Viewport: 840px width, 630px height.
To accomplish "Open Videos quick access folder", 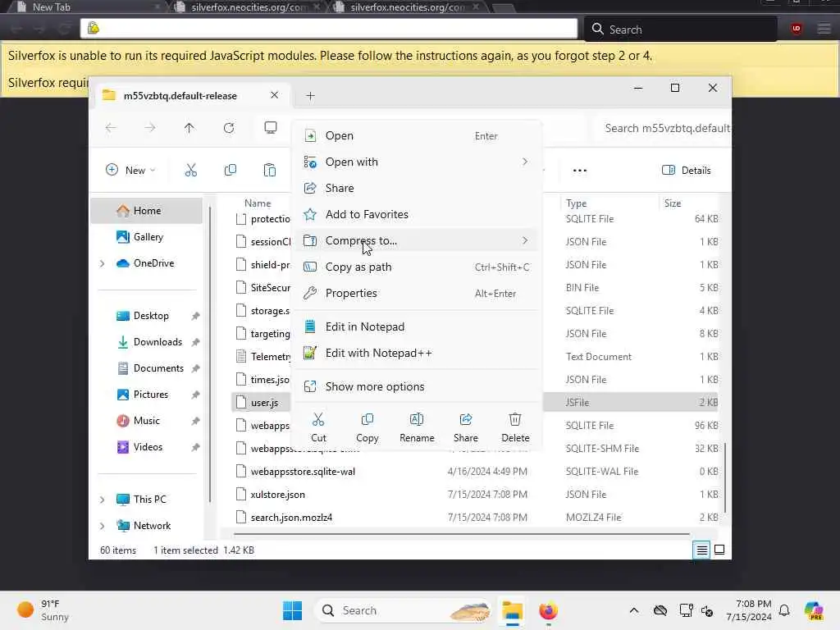I will 146,447.
